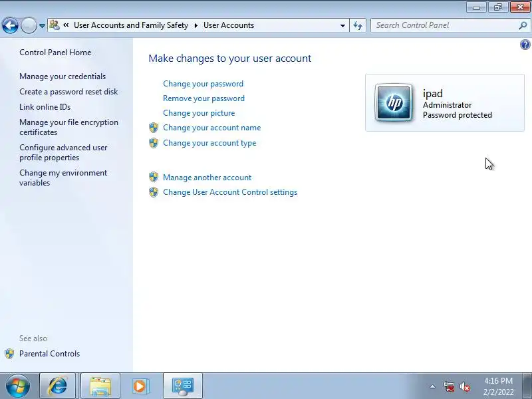Expand the address bar history dropdown

pos(342,25)
